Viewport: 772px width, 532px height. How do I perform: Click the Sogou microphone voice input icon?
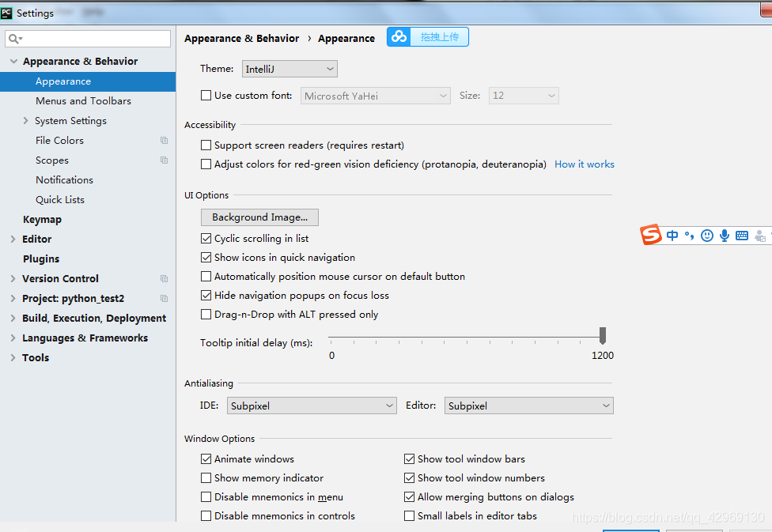click(725, 236)
